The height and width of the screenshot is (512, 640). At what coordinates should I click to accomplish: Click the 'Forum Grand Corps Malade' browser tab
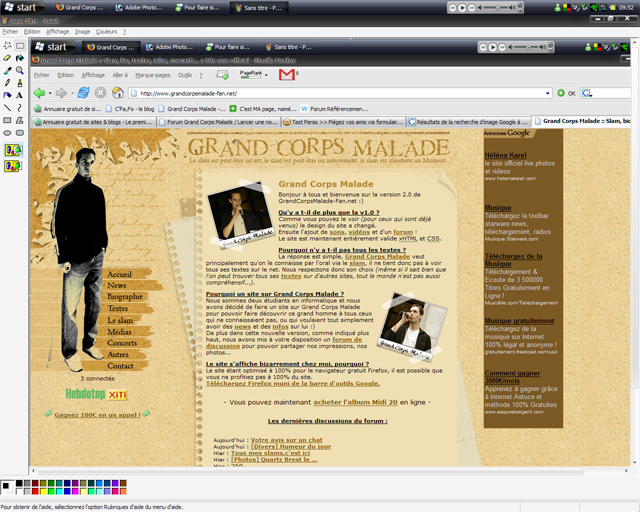point(219,122)
